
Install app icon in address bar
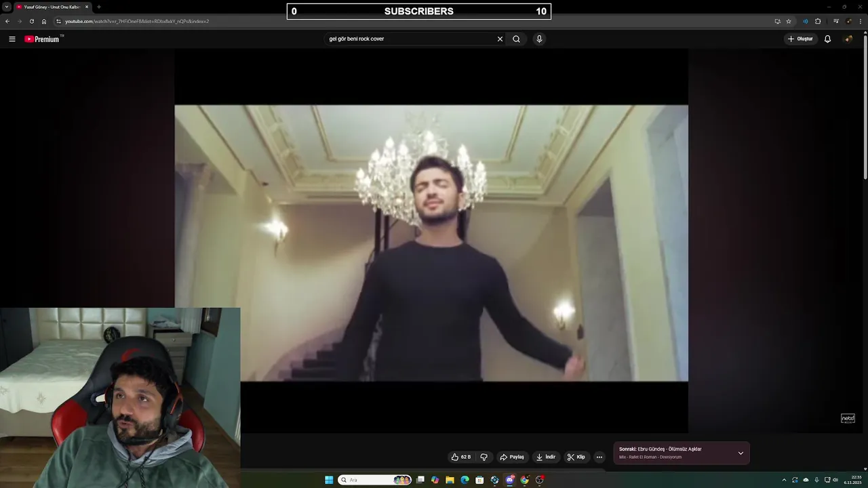(778, 21)
